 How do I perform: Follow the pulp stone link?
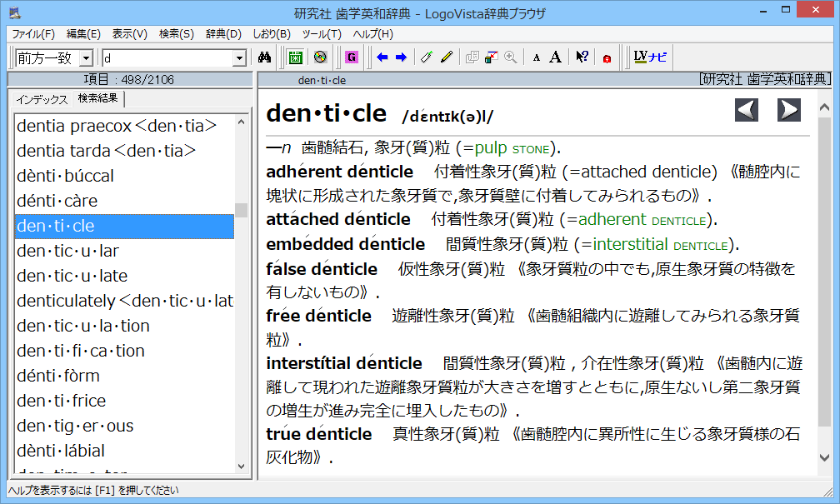pos(512,148)
